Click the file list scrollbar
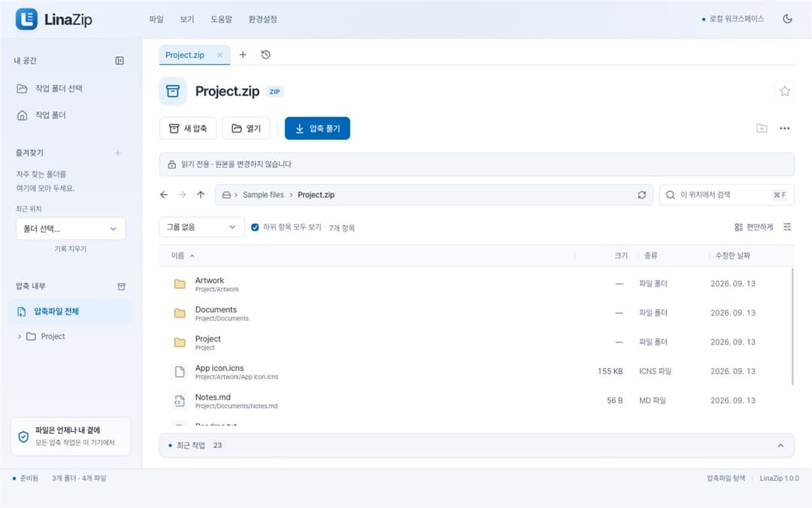Image resolution: width=812 pixels, height=508 pixels. point(792,327)
